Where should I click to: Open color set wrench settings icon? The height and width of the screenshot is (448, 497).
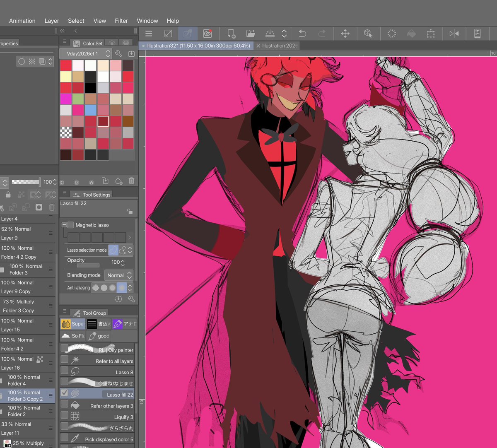tap(118, 53)
